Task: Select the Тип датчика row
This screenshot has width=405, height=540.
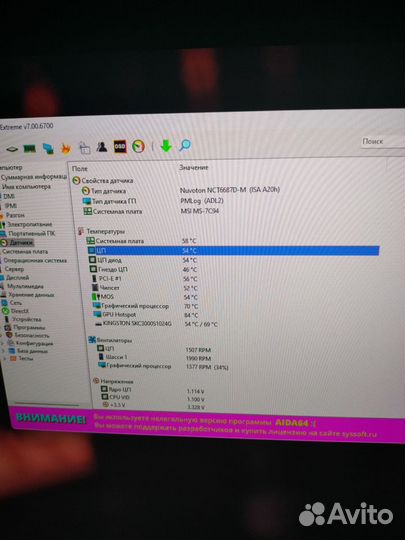Action: [x=104, y=191]
